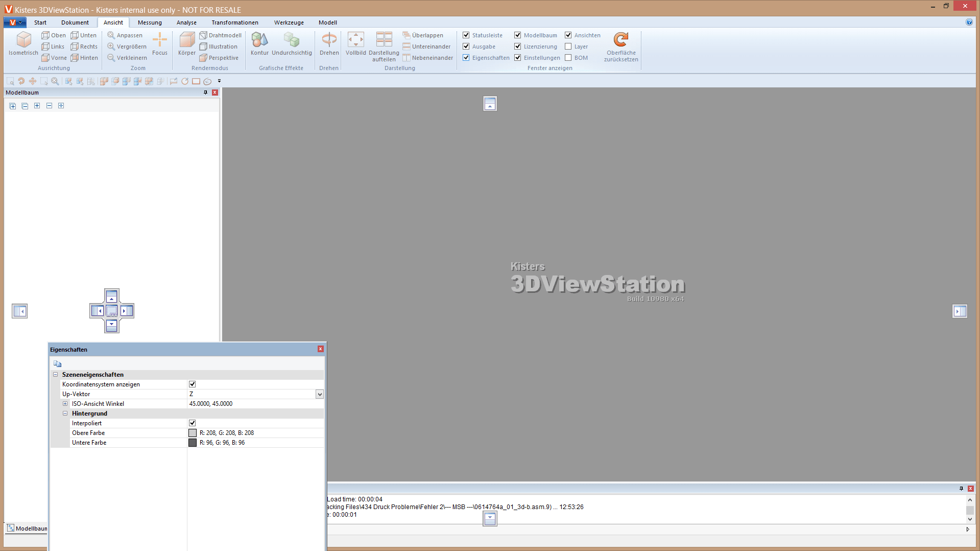Click the right-edge docking target
Screen dimensions: 980x551
(x=960, y=311)
